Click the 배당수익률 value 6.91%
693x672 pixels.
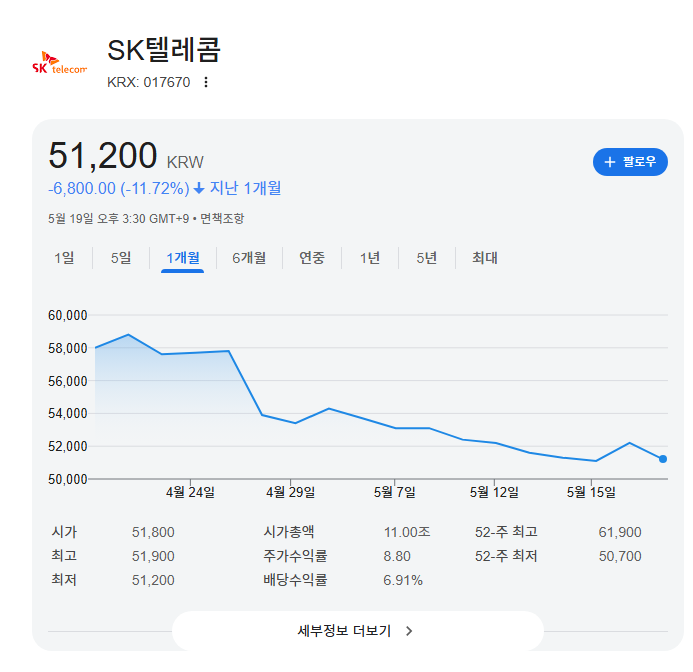(403, 580)
